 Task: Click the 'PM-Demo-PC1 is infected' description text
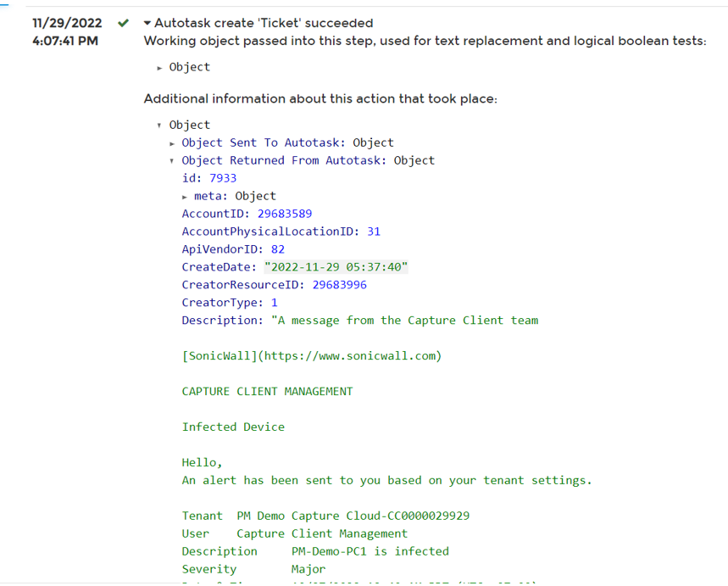(370, 551)
